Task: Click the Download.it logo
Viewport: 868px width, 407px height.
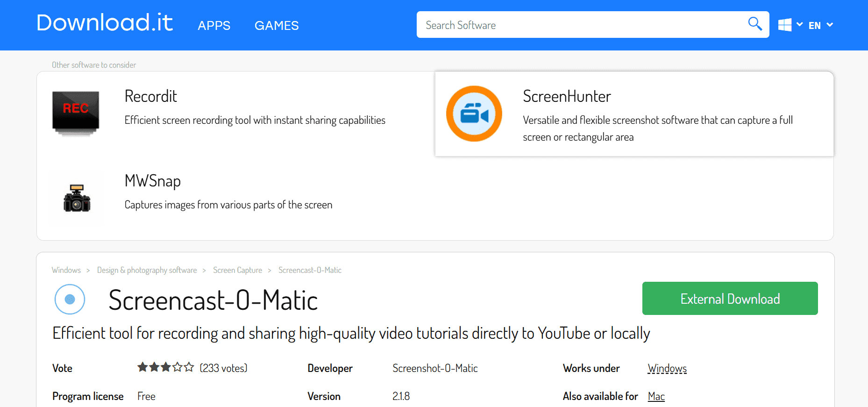Action: (x=105, y=23)
